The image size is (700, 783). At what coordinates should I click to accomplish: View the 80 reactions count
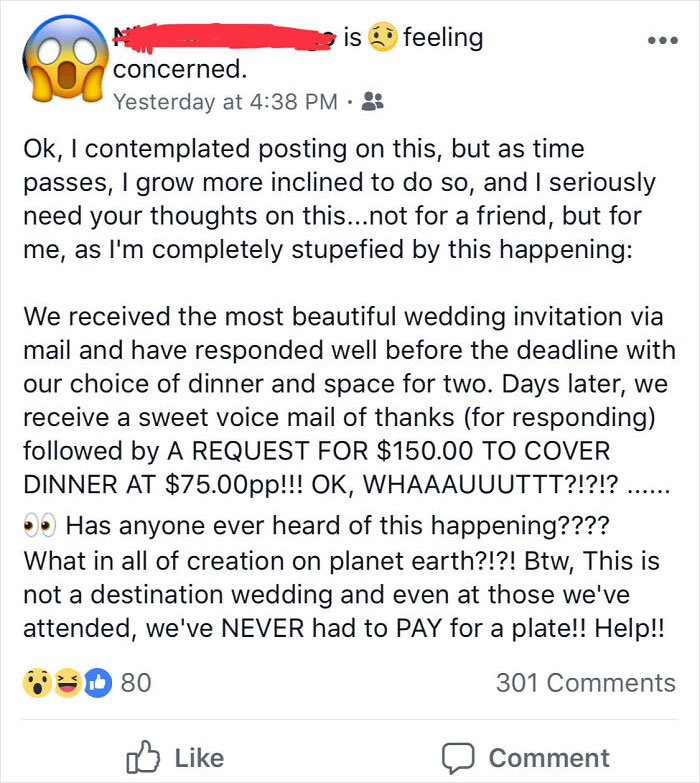point(135,682)
